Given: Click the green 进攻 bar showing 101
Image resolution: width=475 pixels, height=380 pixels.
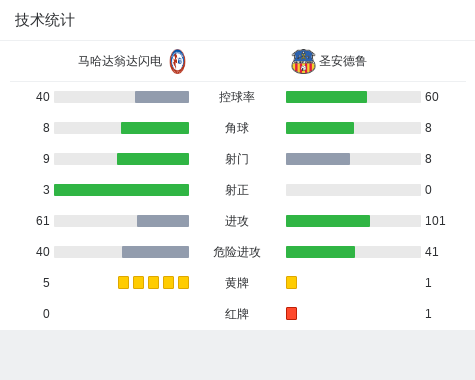Looking at the screenshot, I should 328,221.
